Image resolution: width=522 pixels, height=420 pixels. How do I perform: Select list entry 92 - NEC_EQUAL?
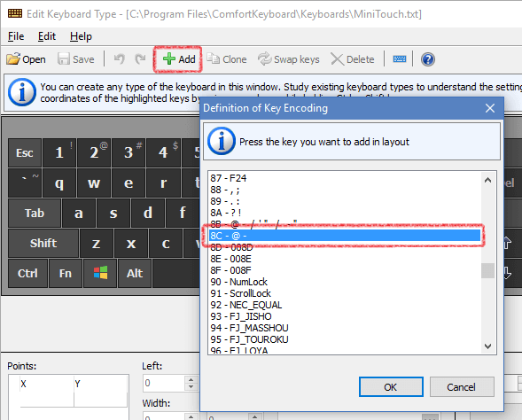[345, 305]
